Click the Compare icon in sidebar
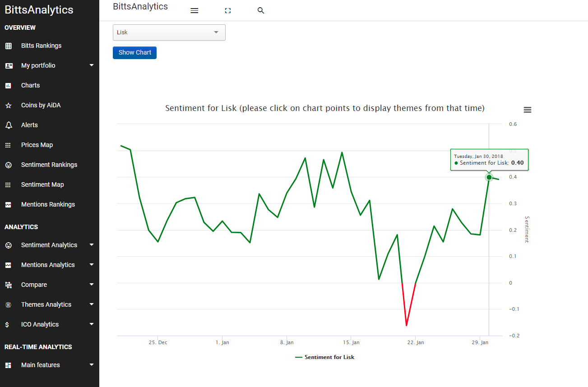 click(8, 285)
